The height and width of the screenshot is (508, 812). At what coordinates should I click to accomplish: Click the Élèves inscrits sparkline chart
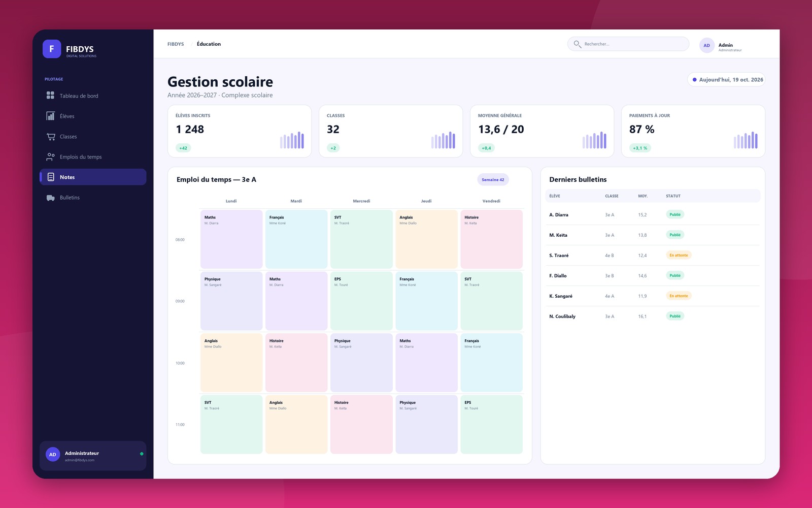(x=292, y=140)
